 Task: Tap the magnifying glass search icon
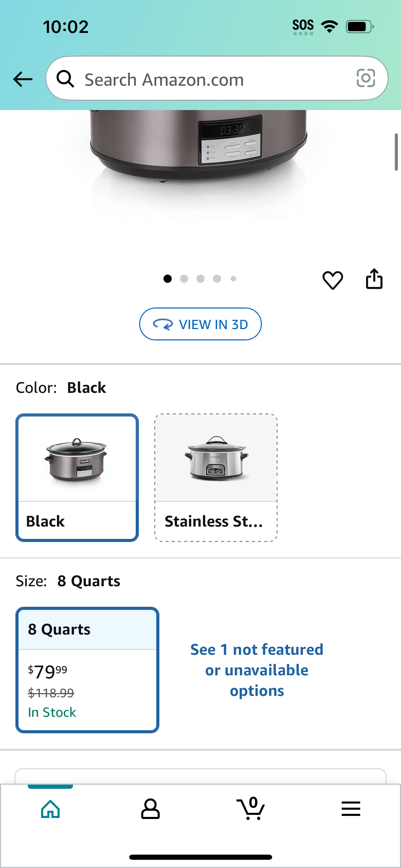tap(65, 79)
